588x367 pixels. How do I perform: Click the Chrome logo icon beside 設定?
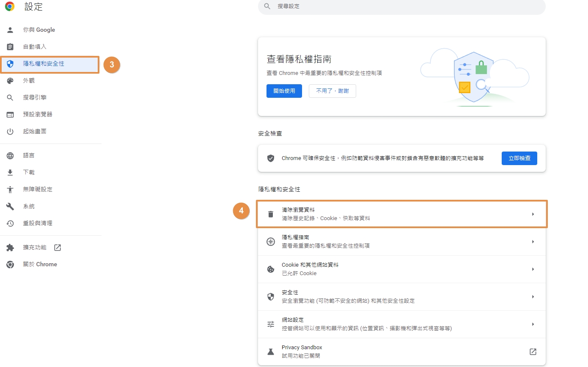tap(10, 6)
